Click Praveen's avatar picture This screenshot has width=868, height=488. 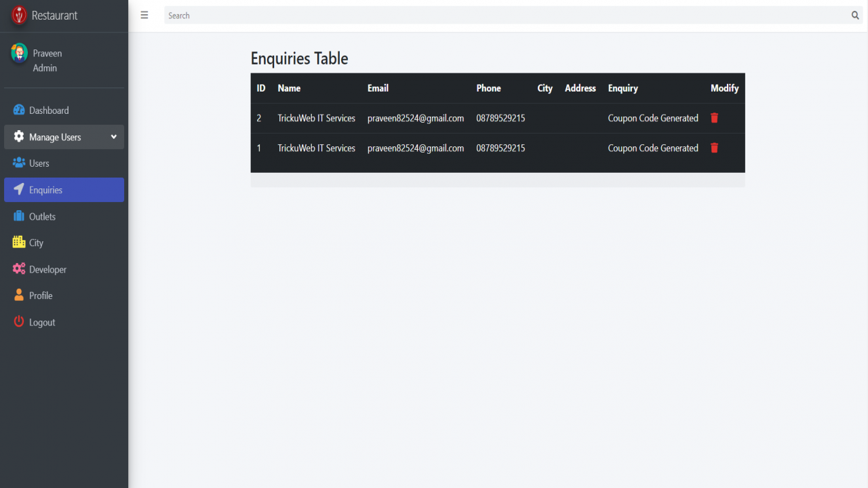click(19, 54)
